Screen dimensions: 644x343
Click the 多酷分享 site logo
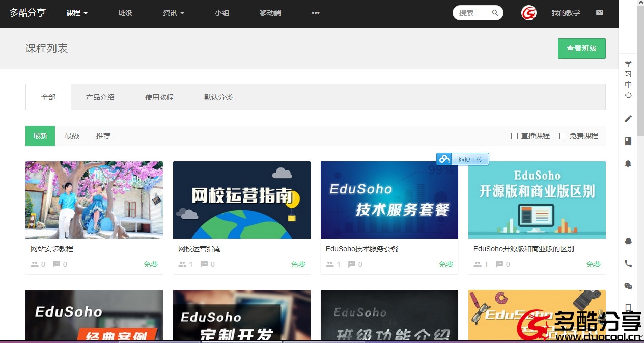coord(27,13)
